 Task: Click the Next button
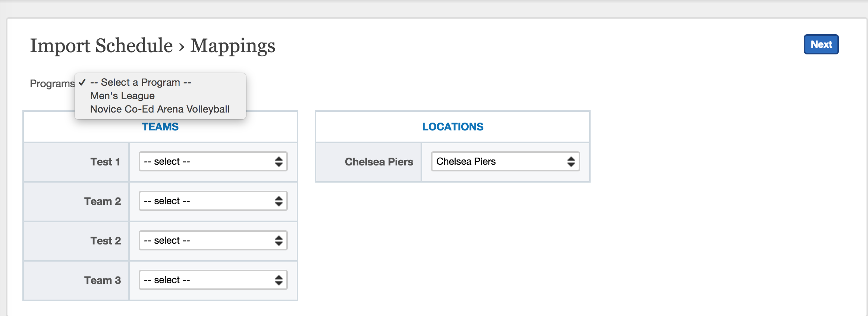point(820,44)
